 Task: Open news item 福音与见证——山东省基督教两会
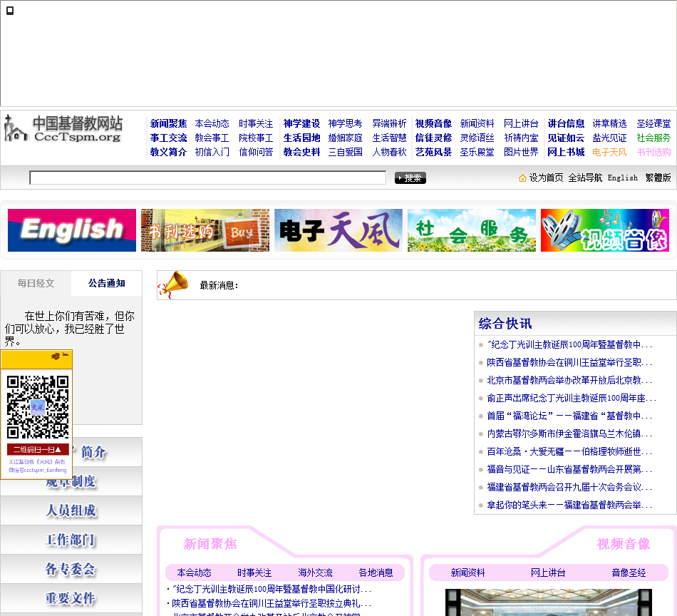(x=569, y=470)
